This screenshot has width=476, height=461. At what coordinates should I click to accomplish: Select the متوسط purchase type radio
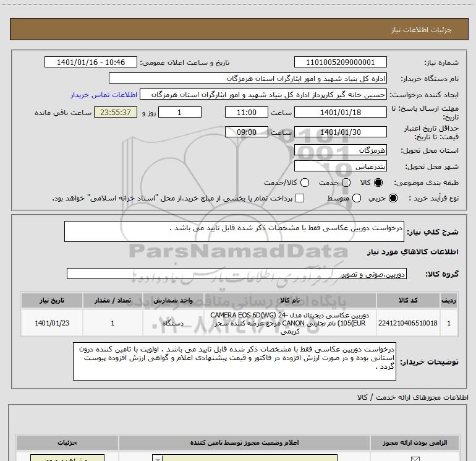pos(357,198)
